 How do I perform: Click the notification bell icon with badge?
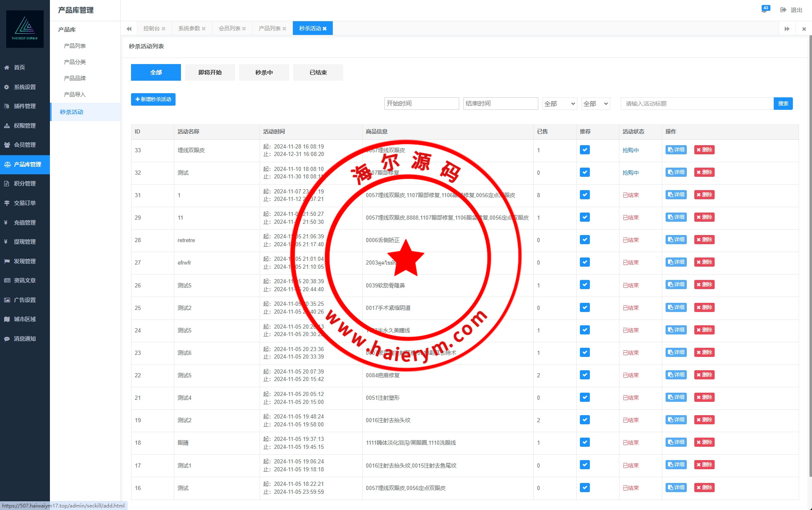coord(764,10)
